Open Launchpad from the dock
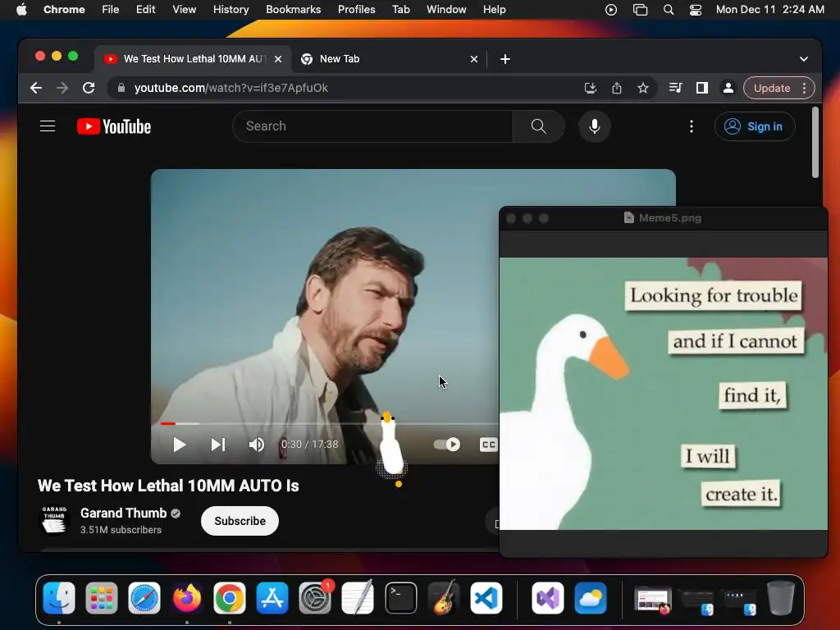Screen dimensions: 840x630 click(101, 598)
